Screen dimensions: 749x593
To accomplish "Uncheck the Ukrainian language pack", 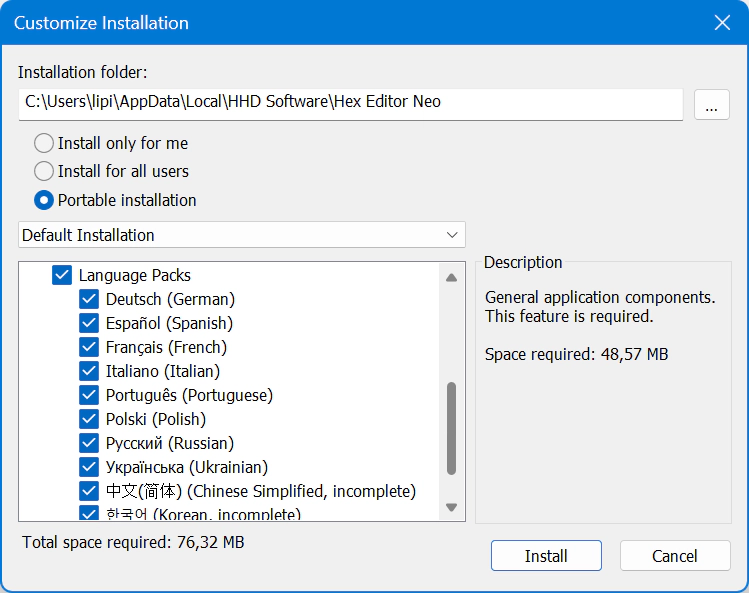I will coord(89,467).
